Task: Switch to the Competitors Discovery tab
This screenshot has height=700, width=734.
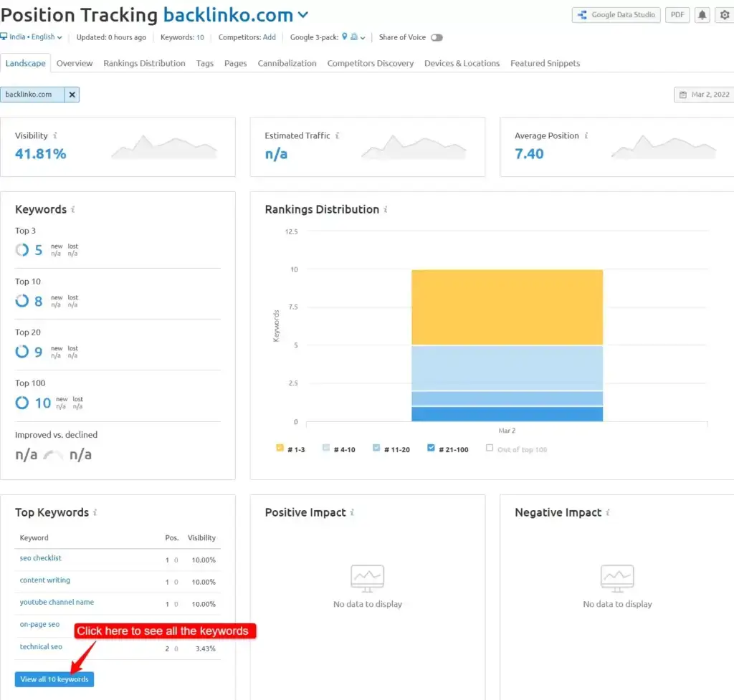Action: (370, 63)
